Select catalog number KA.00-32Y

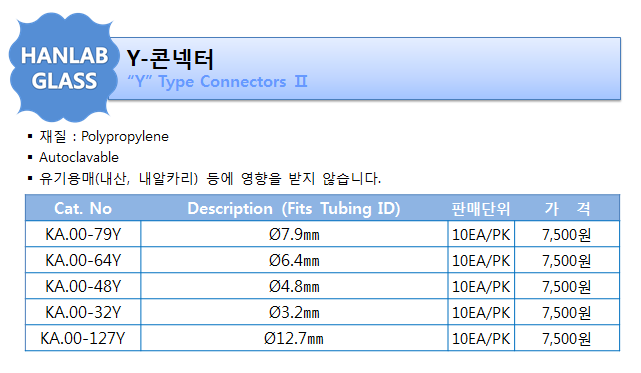pos(83,312)
